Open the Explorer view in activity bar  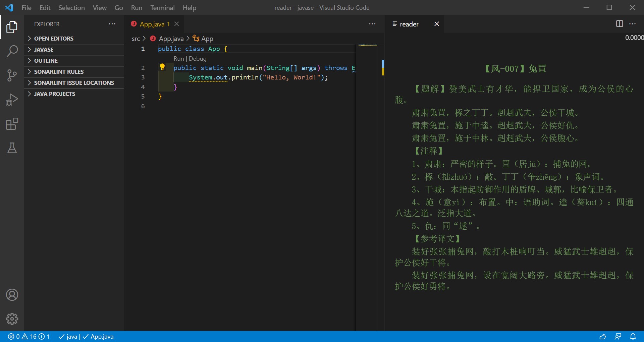(x=12, y=27)
